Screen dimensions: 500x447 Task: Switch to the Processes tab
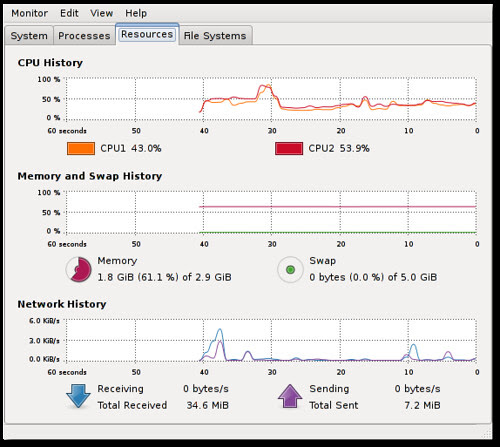[x=84, y=36]
